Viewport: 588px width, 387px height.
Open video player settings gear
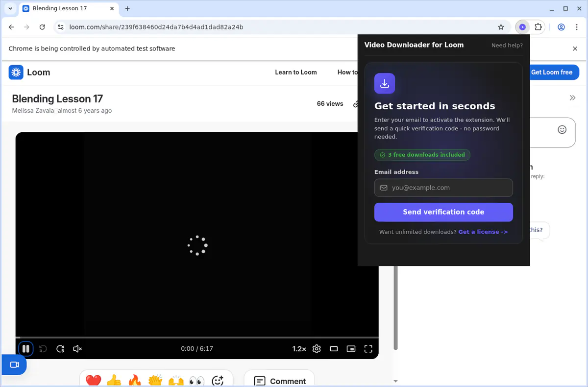[317, 349]
